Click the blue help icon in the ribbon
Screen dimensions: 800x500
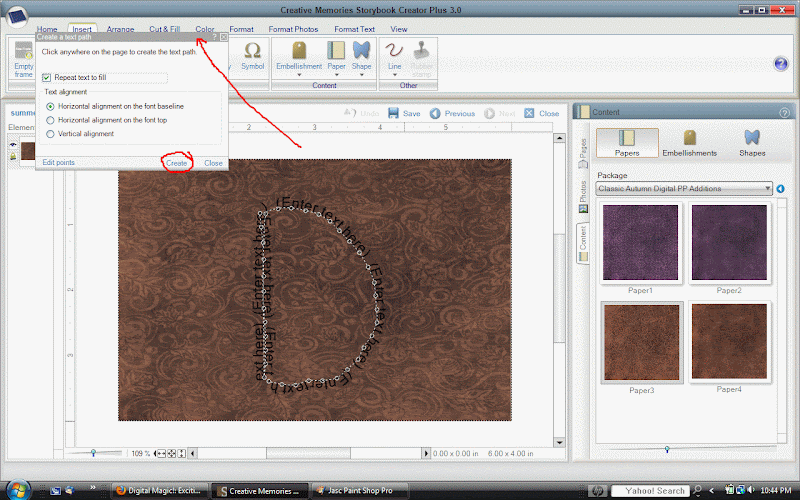click(x=781, y=64)
